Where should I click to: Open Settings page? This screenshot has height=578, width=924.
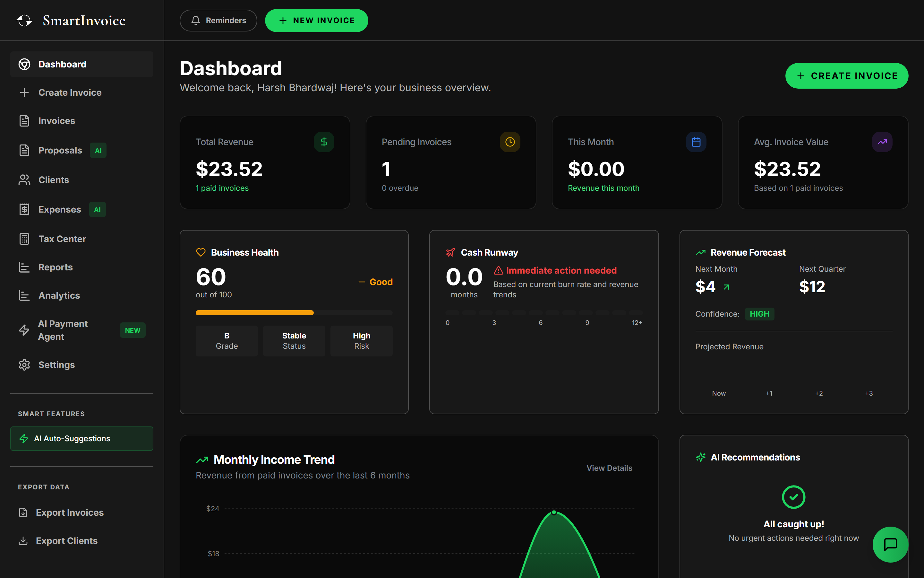tap(82, 365)
